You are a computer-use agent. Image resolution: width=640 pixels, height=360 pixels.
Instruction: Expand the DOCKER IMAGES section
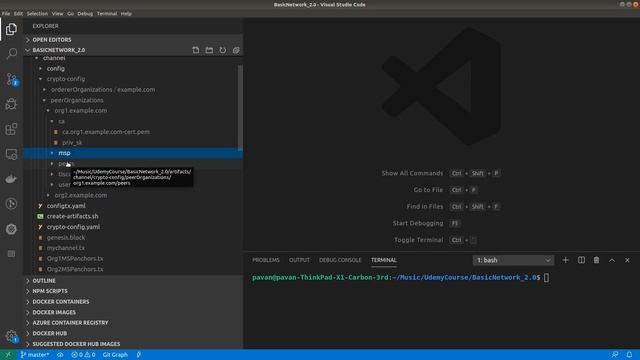click(x=133, y=312)
